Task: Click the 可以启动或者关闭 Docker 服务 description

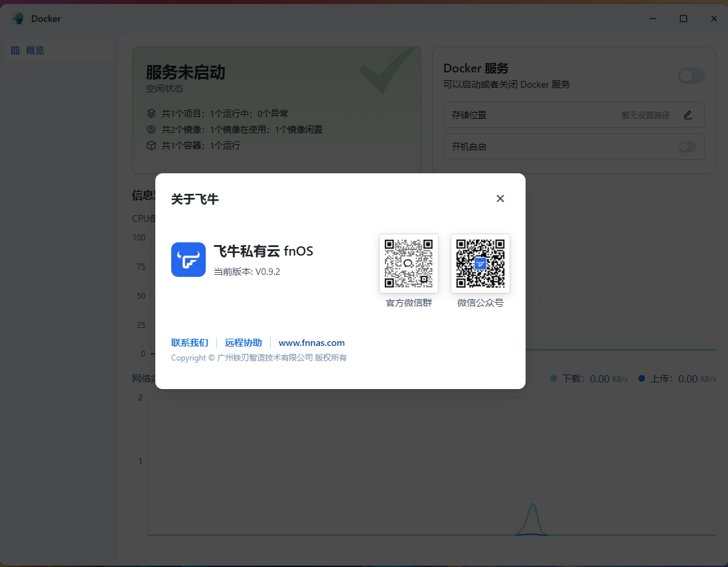Action: [x=506, y=84]
